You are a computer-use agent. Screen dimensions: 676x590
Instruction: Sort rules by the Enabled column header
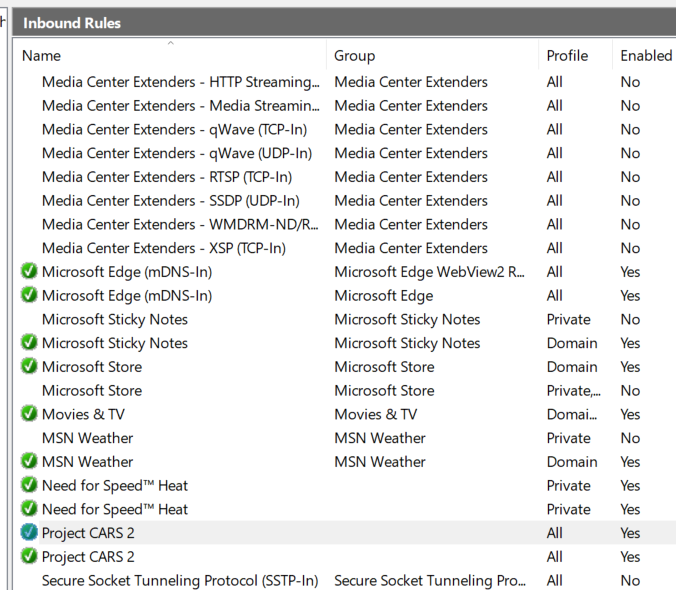[646, 56]
